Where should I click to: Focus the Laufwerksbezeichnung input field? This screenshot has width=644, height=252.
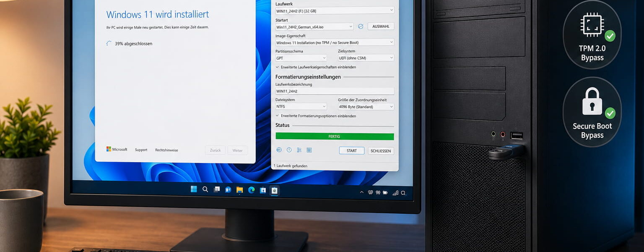335,91
